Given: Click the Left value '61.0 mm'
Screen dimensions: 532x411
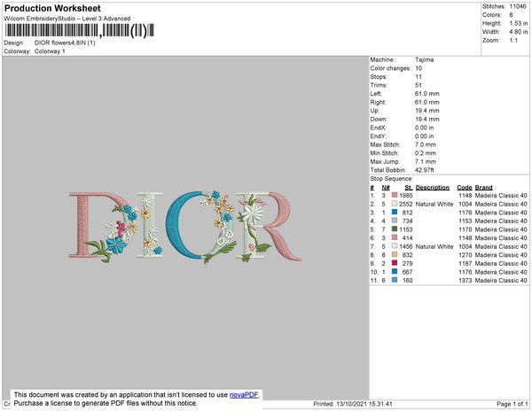Looking at the screenshot, I should tap(427, 94).
